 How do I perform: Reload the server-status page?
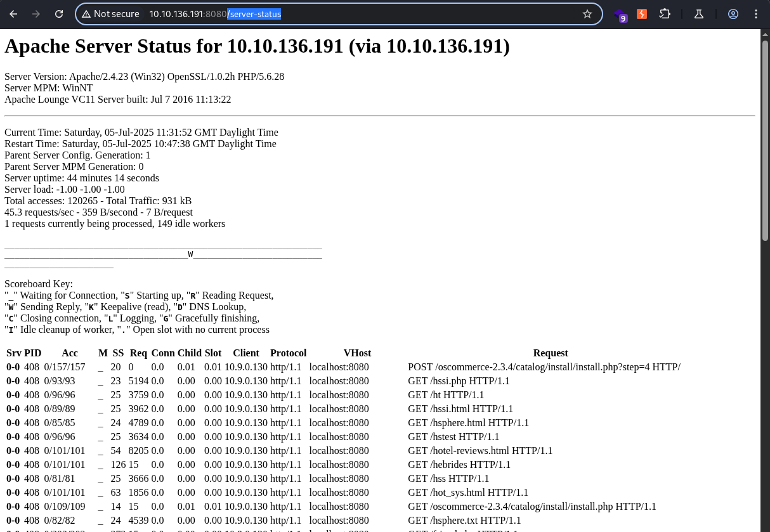[59, 14]
